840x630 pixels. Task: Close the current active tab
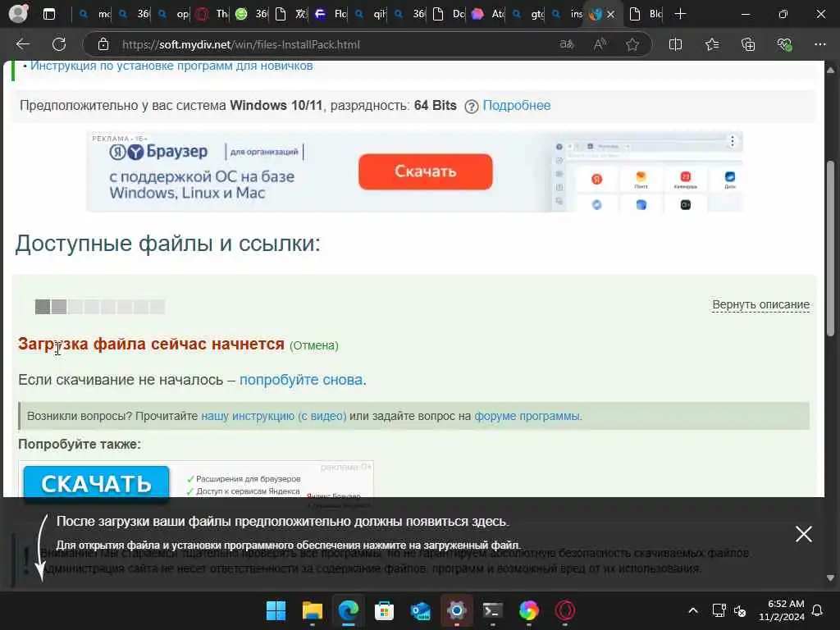(610, 14)
